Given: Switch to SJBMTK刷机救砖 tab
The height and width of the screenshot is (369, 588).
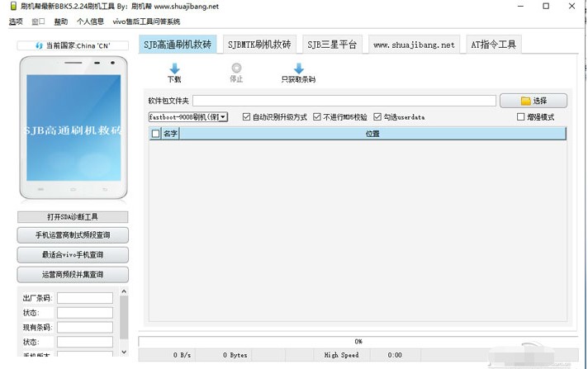Looking at the screenshot, I should click(x=259, y=45).
